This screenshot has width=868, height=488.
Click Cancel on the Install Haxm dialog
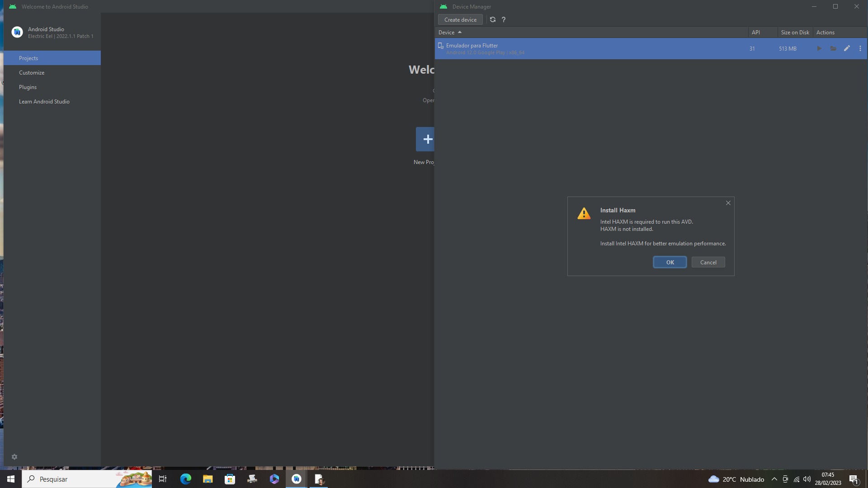click(x=708, y=262)
